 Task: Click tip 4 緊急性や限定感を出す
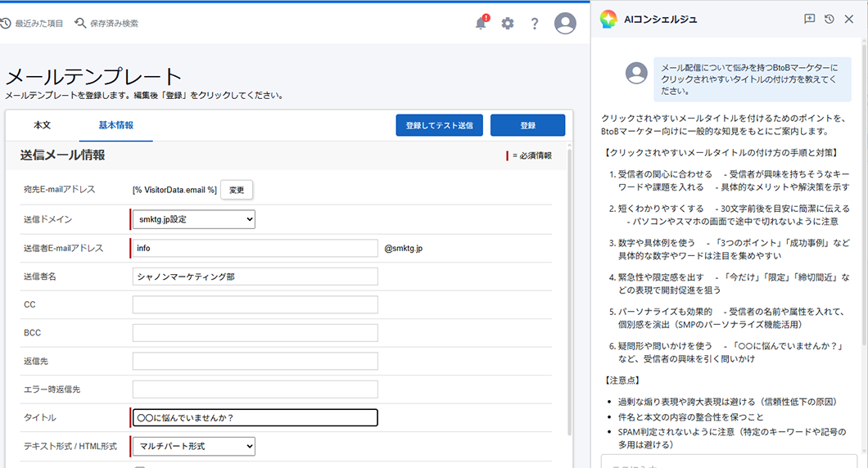[729, 283]
